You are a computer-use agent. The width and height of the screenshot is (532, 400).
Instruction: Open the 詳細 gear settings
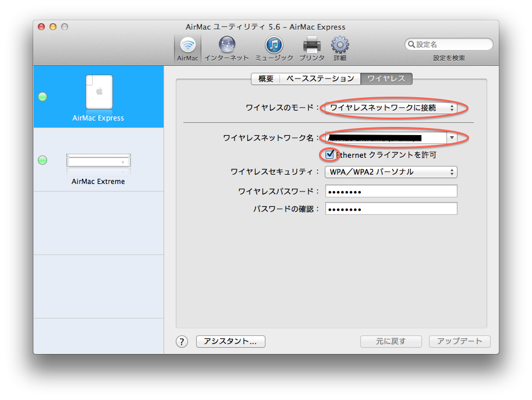coord(340,49)
